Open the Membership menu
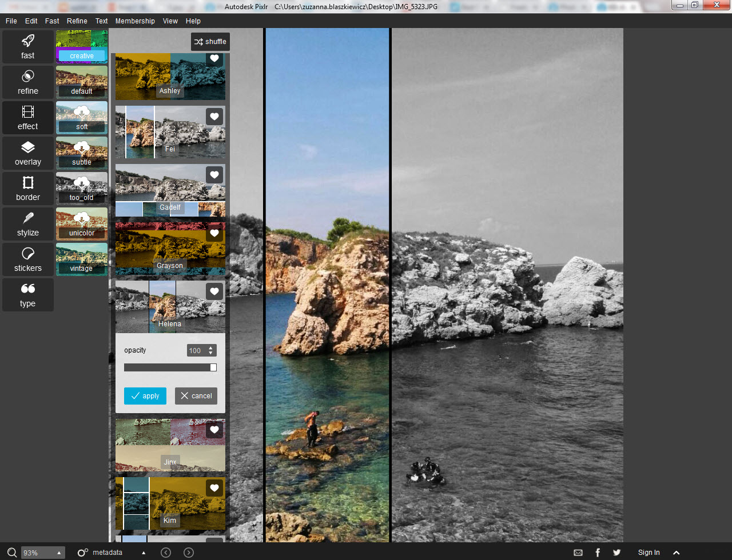This screenshot has width=732, height=560. [135, 21]
